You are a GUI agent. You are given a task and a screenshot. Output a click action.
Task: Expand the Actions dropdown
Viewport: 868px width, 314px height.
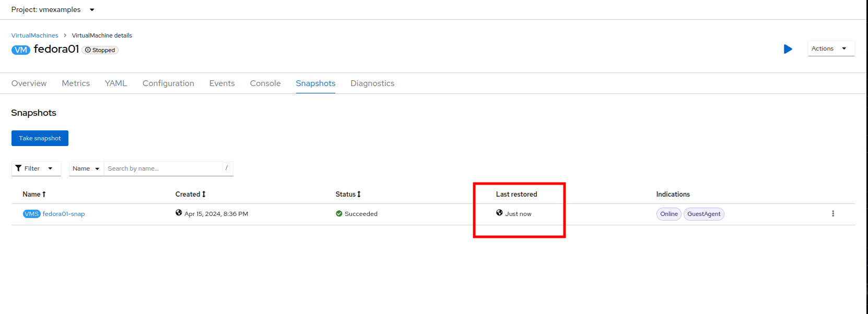tap(831, 49)
